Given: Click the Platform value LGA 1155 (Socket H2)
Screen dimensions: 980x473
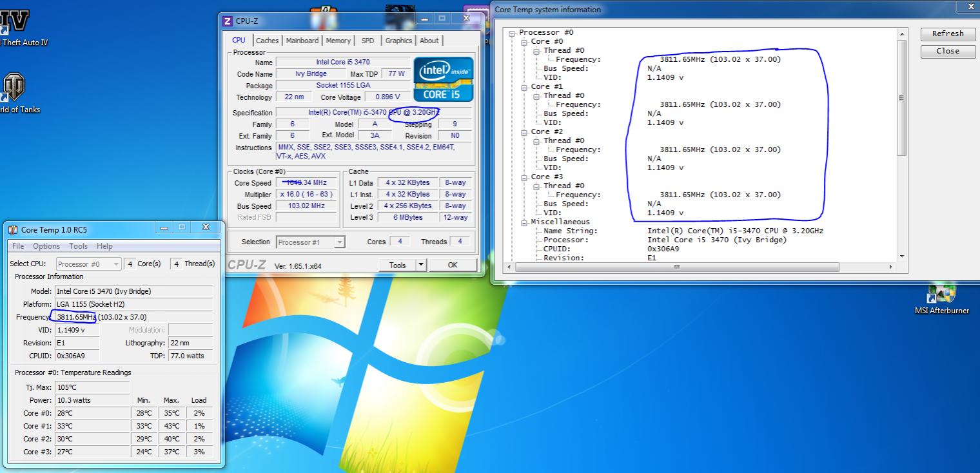Looking at the screenshot, I should [x=133, y=304].
